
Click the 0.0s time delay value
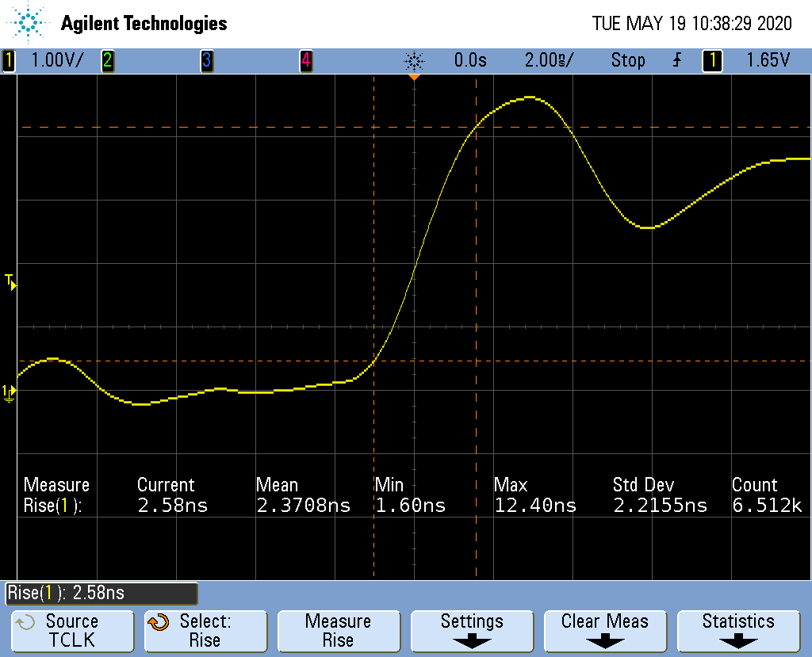click(470, 60)
